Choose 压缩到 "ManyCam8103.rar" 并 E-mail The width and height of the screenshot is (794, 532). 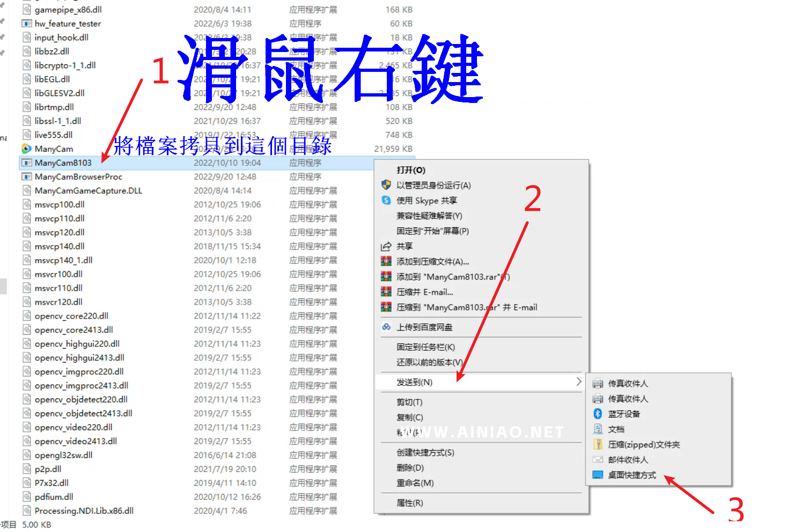[x=467, y=307]
